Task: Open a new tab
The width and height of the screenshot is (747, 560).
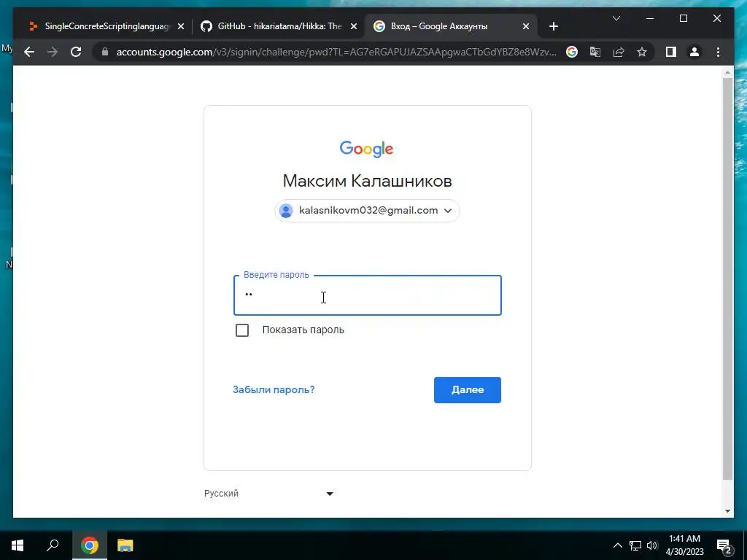Action: click(x=553, y=27)
